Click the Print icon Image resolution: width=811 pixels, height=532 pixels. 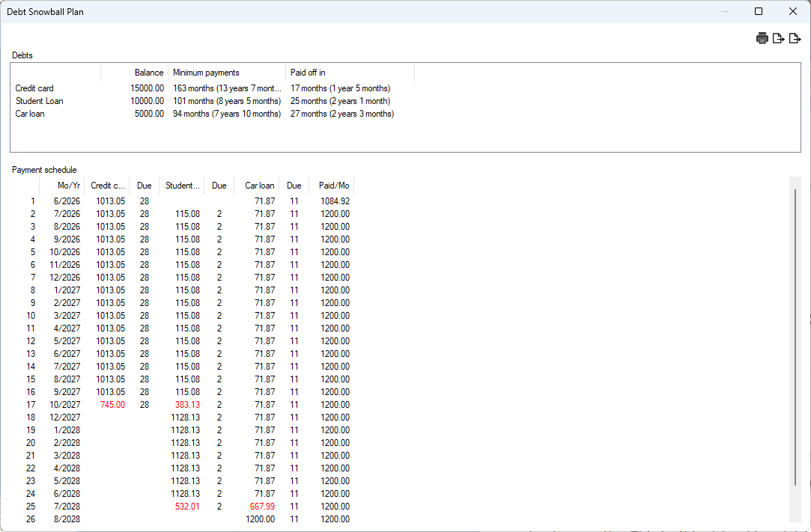pyautogui.click(x=762, y=39)
